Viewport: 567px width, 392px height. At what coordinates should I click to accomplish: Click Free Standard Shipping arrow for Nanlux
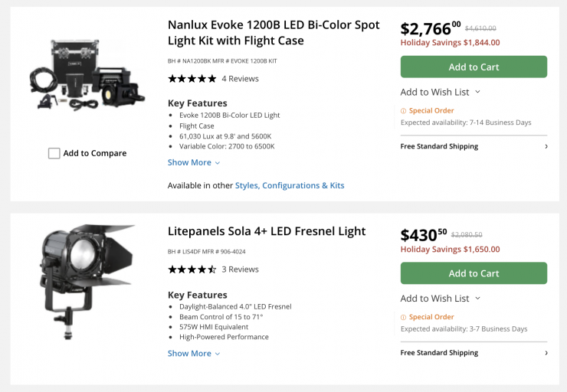[546, 146]
